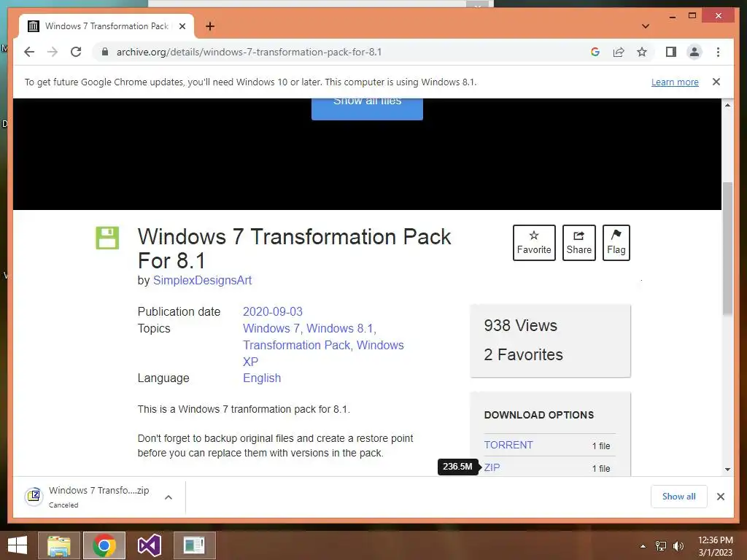
Task: Click Chrome icon in taskbar
Action: pos(104,545)
